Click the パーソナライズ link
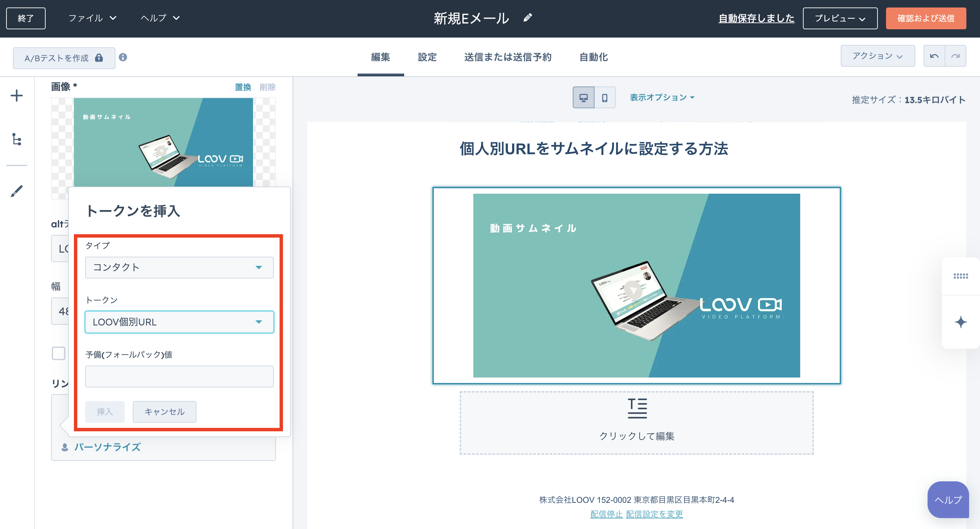This screenshot has height=529, width=980. [101, 447]
